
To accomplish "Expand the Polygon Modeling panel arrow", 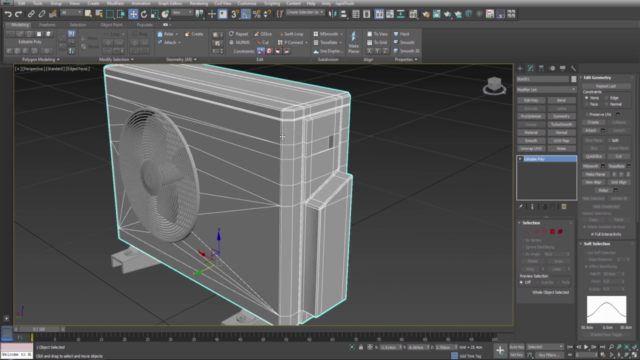I will coord(58,60).
